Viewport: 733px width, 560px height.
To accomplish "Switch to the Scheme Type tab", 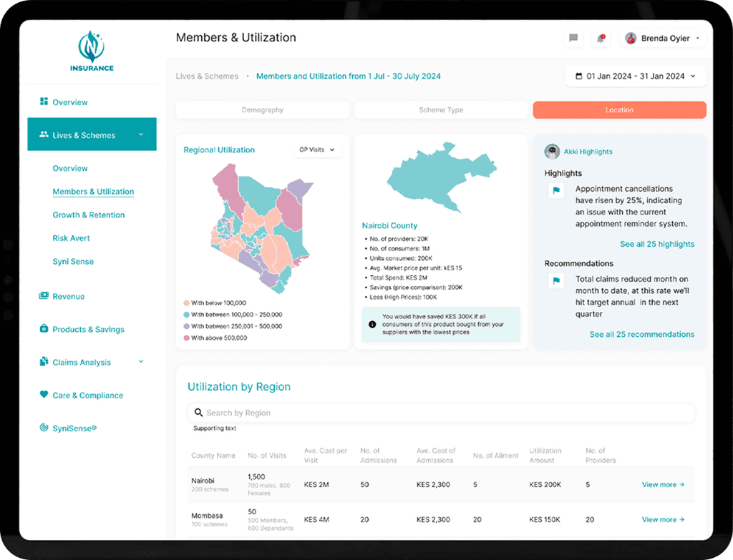I will click(441, 109).
